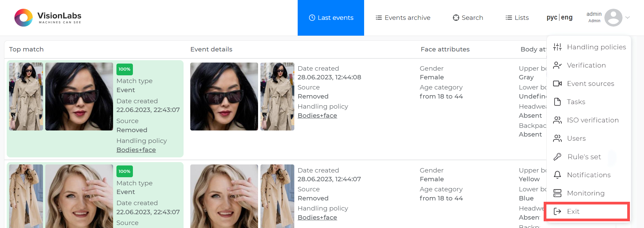Open the Events archive tab
Screen dimensions: 644x228
(x=403, y=18)
